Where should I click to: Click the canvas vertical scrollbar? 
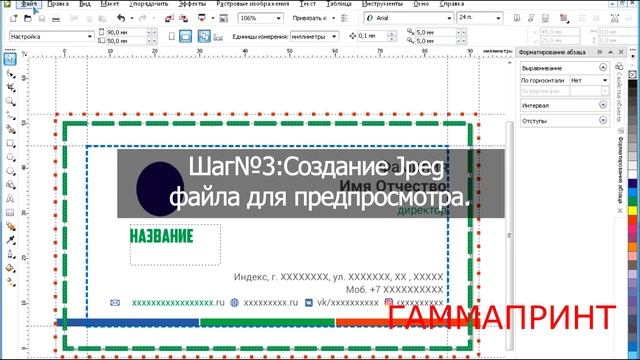[x=509, y=236]
